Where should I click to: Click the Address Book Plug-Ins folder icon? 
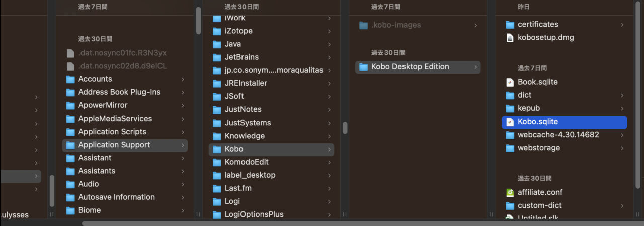[70, 92]
